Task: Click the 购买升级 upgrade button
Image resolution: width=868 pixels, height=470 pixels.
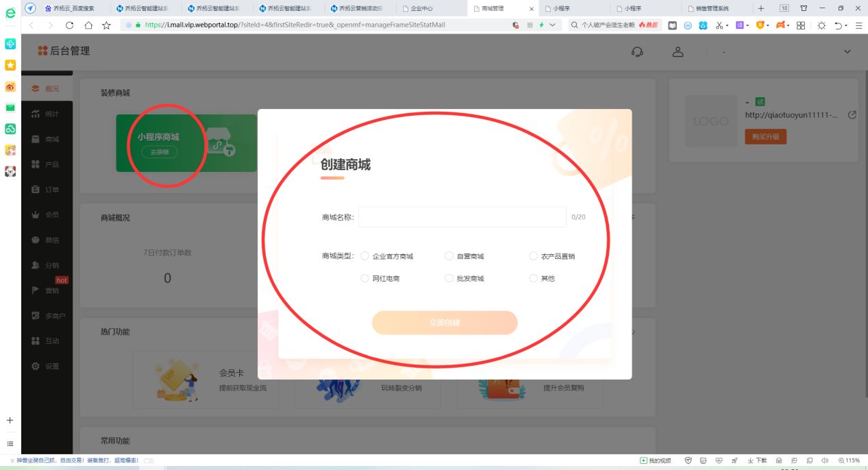Action: pyautogui.click(x=765, y=136)
